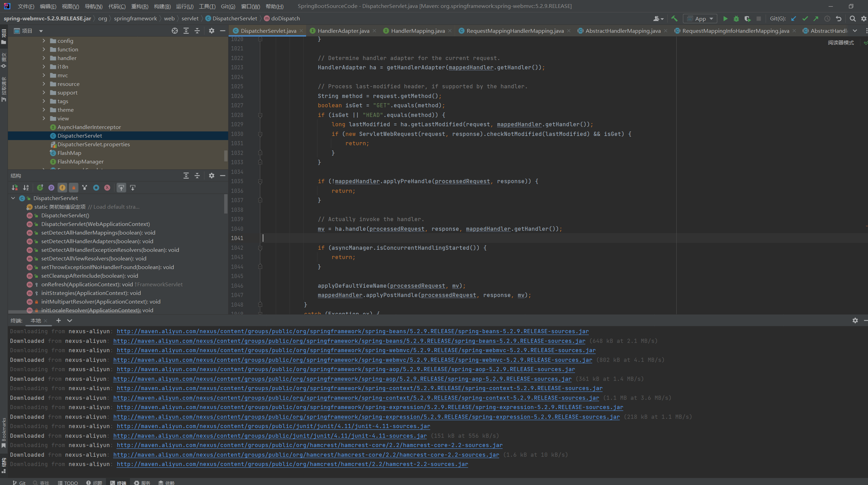Switch to HandlerMapping.java editor tab
This screenshot has width=868, height=485.
pos(417,31)
